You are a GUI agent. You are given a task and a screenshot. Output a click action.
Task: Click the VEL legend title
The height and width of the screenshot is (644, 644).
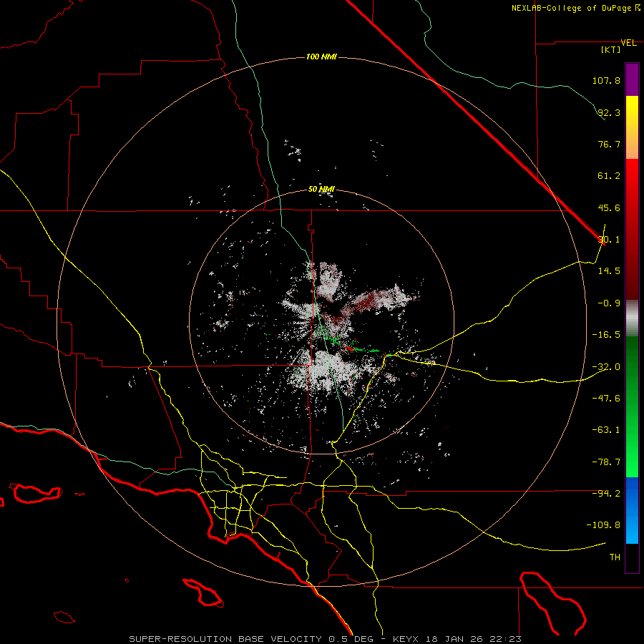pos(628,43)
